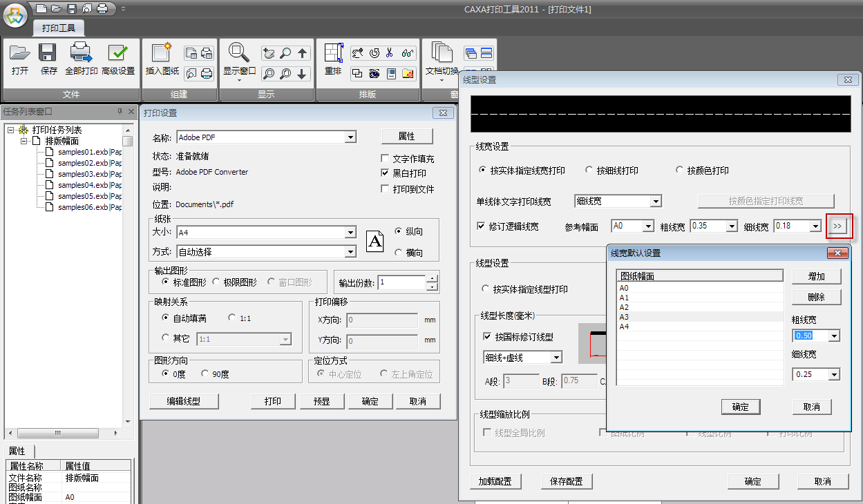Click the 打开 (Open) ribbon icon
Image resolution: width=863 pixels, height=504 pixels.
[x=20, y=54]
